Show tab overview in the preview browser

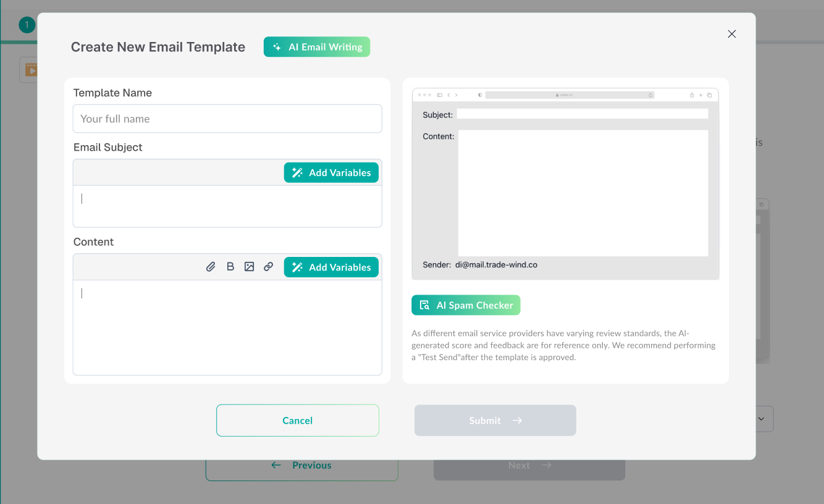(x=709, y=94)
